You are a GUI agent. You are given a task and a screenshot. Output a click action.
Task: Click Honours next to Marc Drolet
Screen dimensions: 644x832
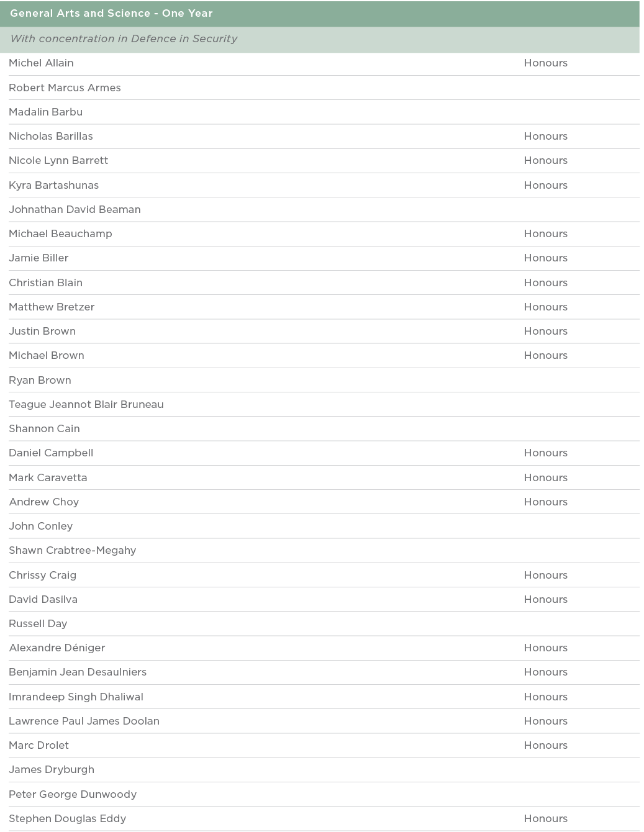(x=545, y=745)
